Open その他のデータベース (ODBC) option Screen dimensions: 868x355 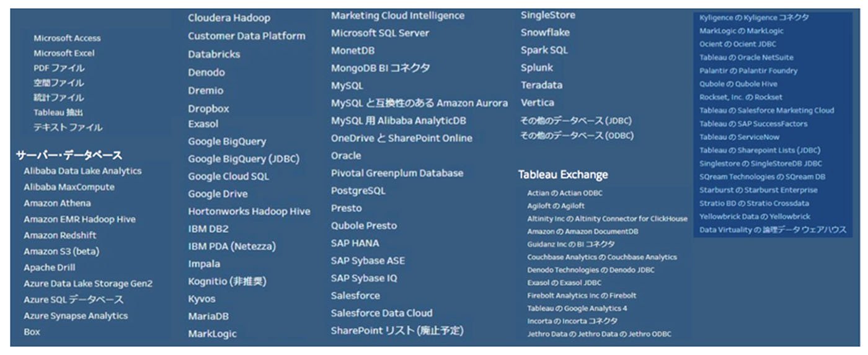click(577, 136)
